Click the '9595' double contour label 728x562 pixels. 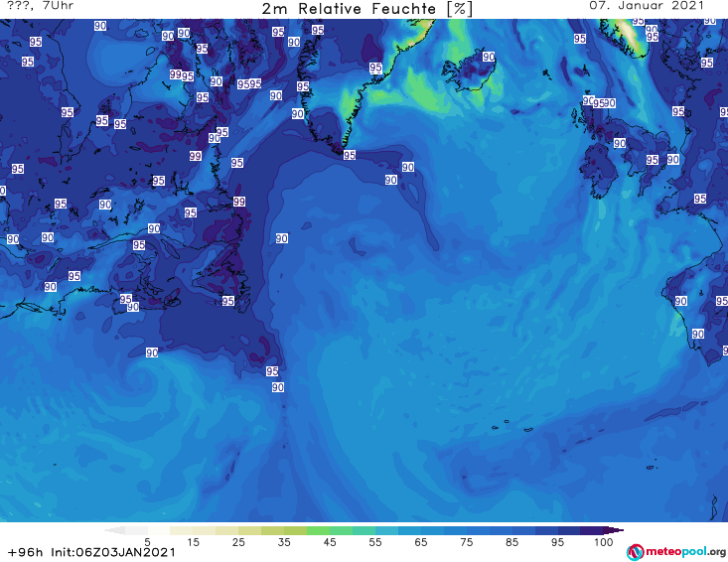pyautogui.click(x=249, y=84)
